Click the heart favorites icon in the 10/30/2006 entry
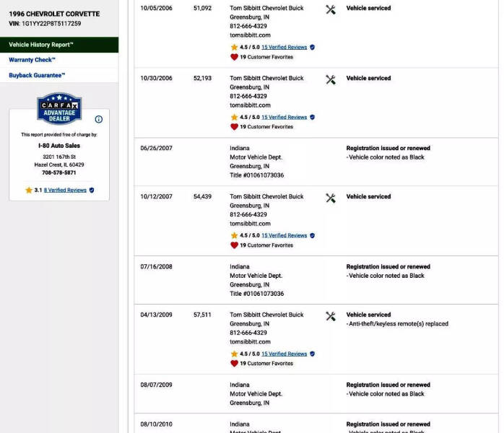 234,127
